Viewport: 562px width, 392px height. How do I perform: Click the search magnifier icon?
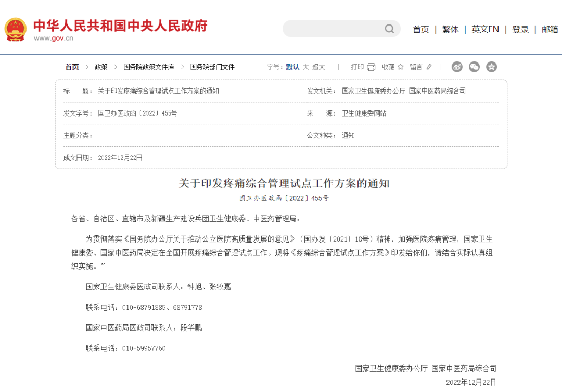[x=389, y=29]
